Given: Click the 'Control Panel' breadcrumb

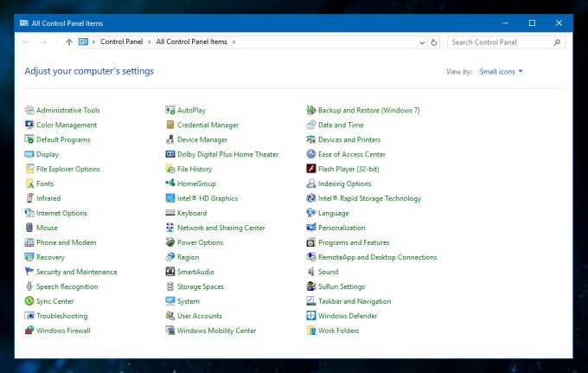Looking at the screenshot, I should [122, 42].
